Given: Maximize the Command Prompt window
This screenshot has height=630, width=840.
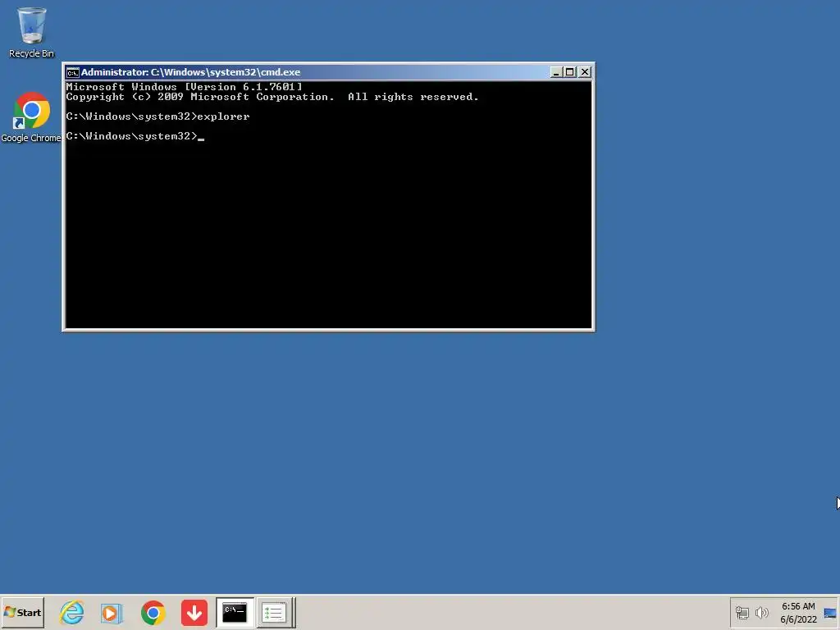Looking at the screenshot, I should (x=570, y=72).
